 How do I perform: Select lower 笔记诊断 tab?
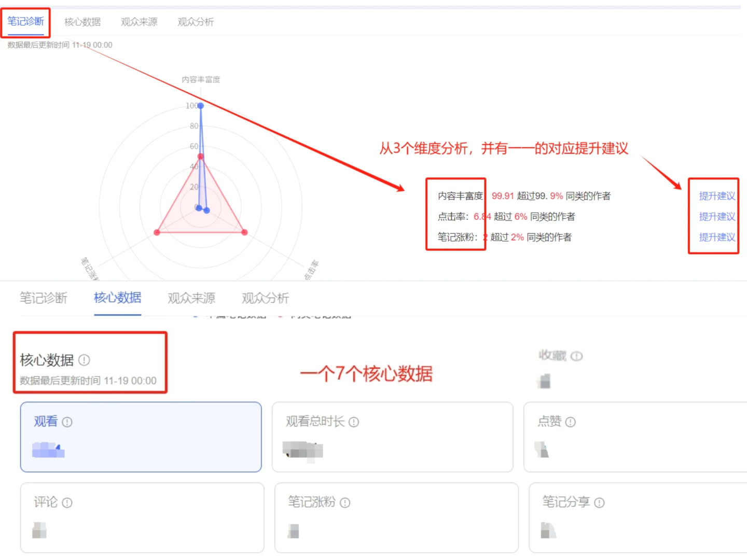pos(44,298)
